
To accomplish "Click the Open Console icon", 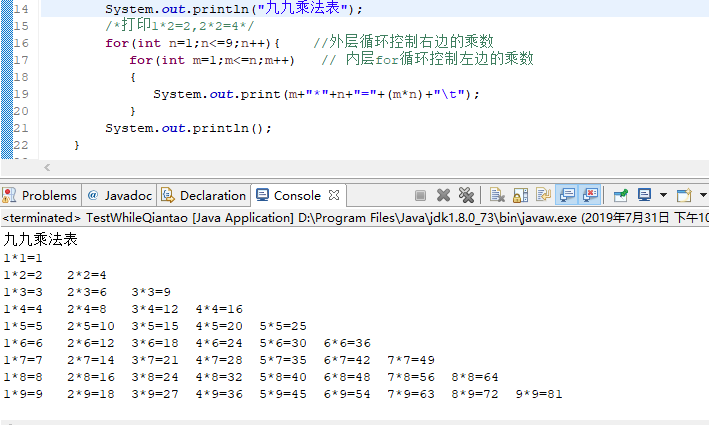I will click(684, 195).
